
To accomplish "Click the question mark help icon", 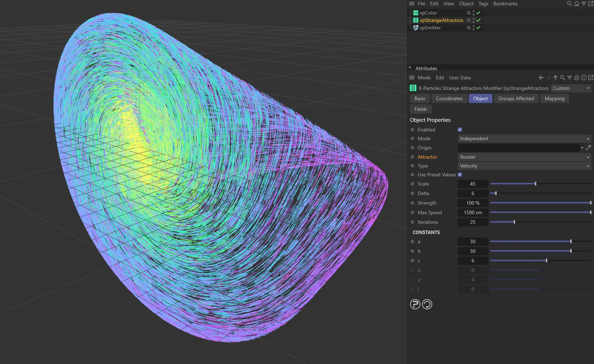I will [415, 304].
